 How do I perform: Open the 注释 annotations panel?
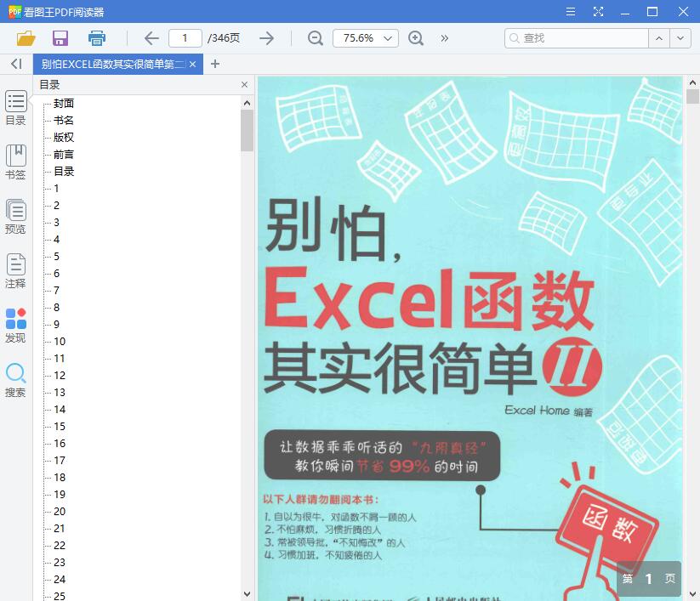pos(15,271)
